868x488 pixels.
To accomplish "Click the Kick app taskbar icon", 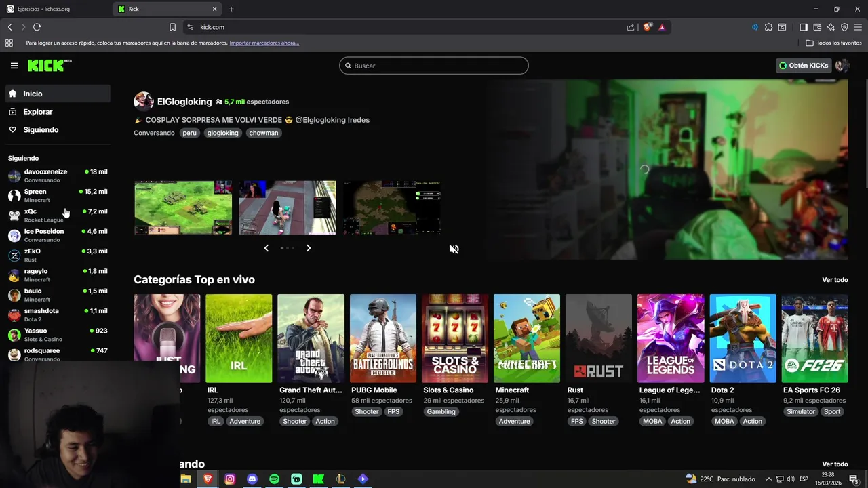I will pos(318,479).
